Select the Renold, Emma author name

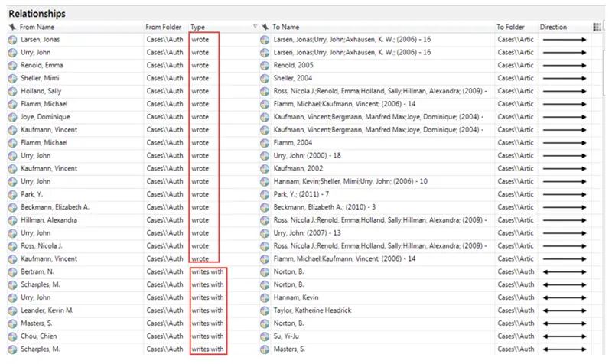(42, 65)
